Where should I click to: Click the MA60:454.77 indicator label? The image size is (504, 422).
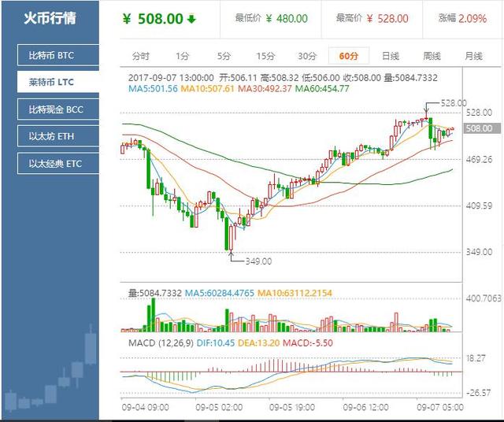[322, 88]
